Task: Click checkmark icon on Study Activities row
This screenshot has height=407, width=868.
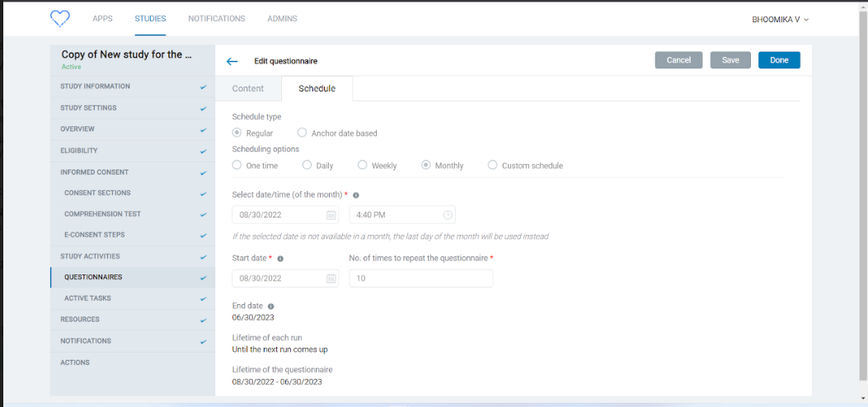Action: (x=204, y=257)
